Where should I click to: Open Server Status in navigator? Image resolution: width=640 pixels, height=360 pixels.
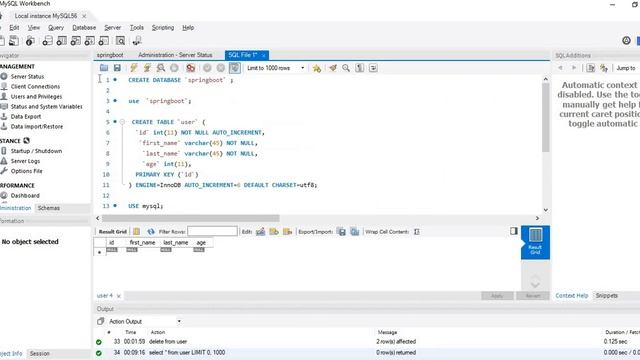pos(27,76)
